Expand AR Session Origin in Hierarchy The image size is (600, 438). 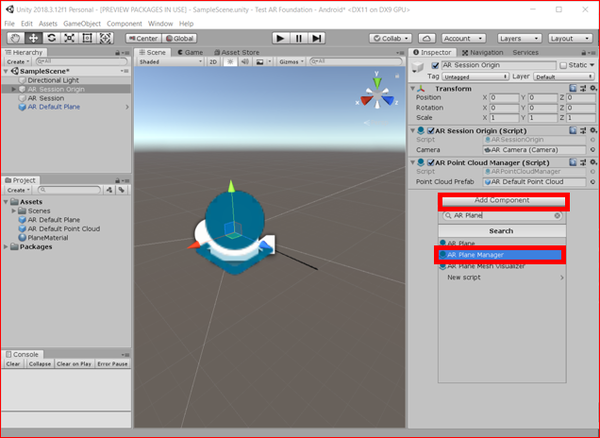pyautogui.click(x=14, y=89)
